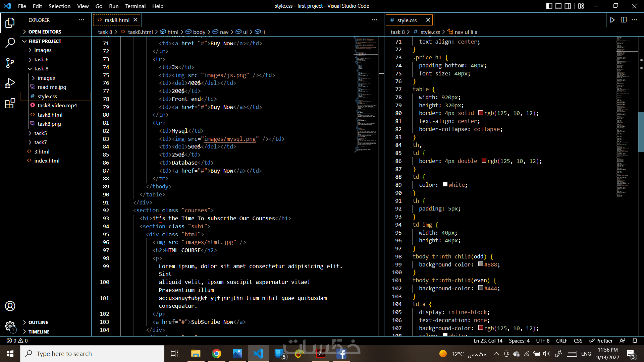Toggle the secondary side bar layout button
644x362 pixels.
click(x=568, y=6)
